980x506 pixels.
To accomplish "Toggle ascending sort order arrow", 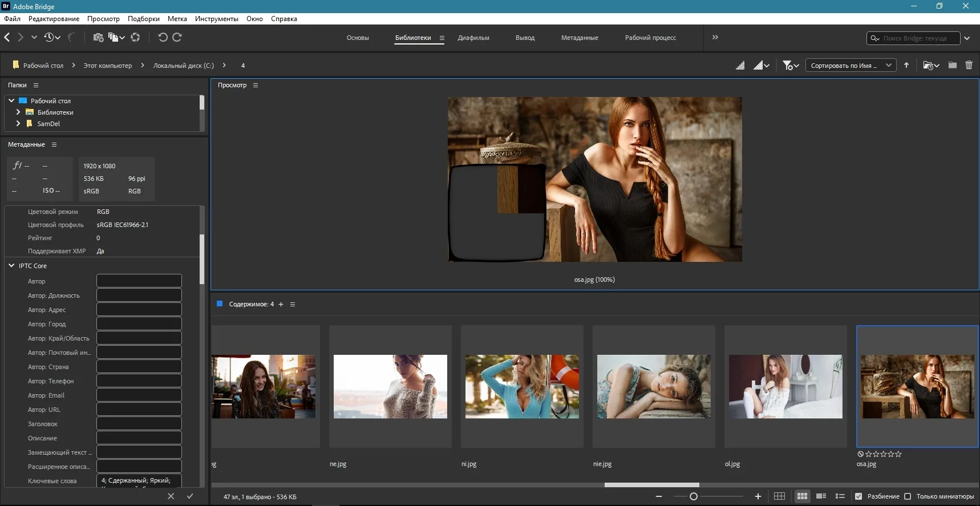I will click(906, 66).
